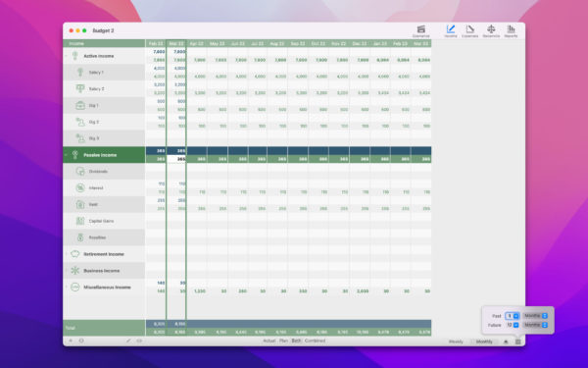Click the Retirement Income piggy bank icon
Image resolution: width=588 pixels, height=368 pixels.
tap(75, 254)
